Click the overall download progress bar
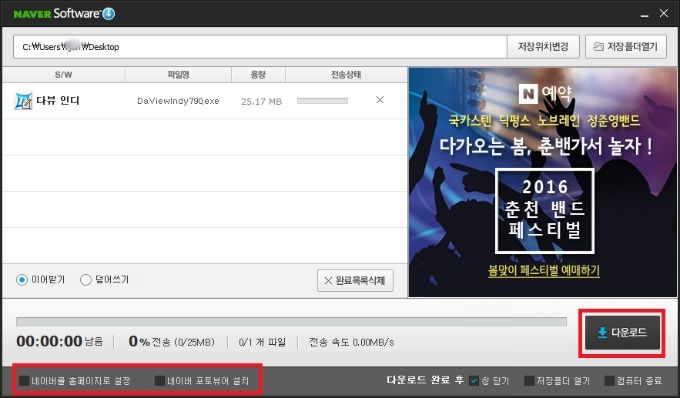 [291, 321]
